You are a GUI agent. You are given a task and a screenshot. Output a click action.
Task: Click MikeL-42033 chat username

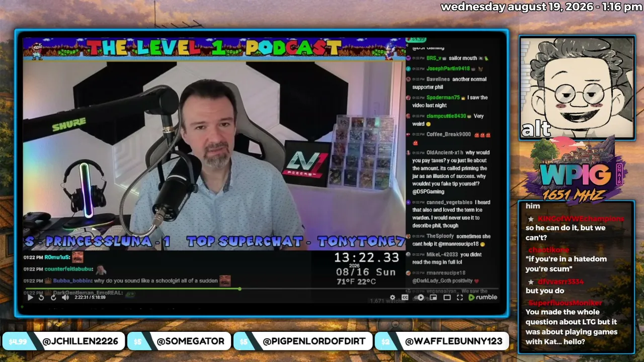[442, 255]
